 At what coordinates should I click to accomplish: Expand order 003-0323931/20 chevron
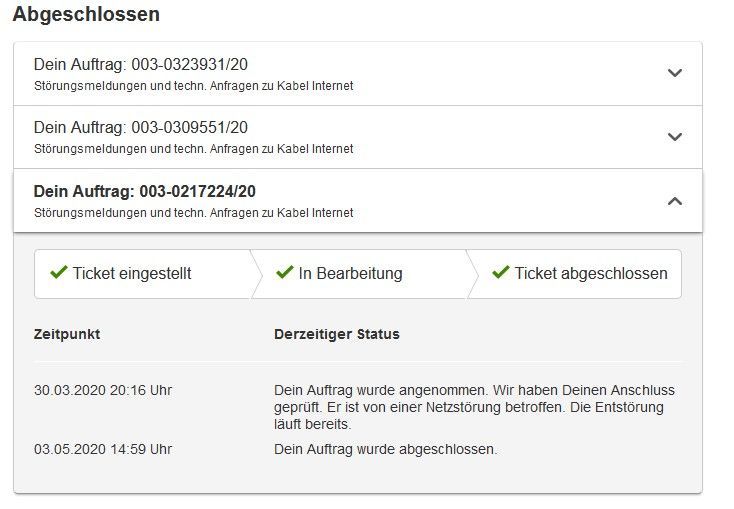coord(675,73)
